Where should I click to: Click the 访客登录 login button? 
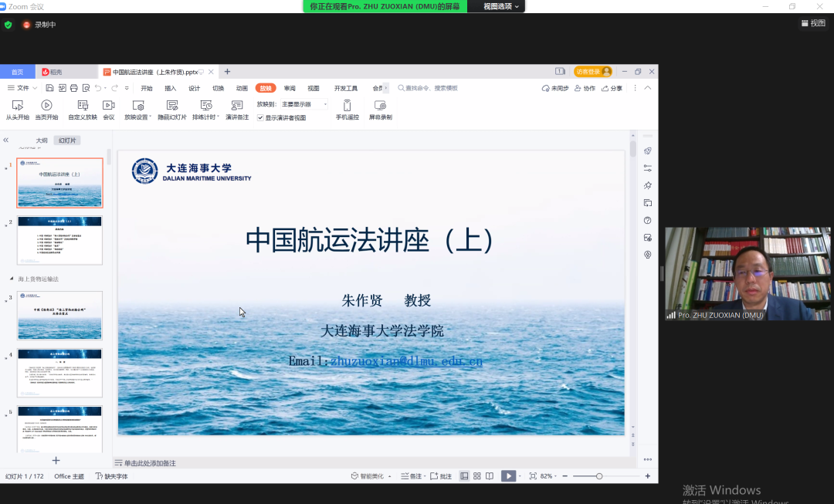coord(592,72)
